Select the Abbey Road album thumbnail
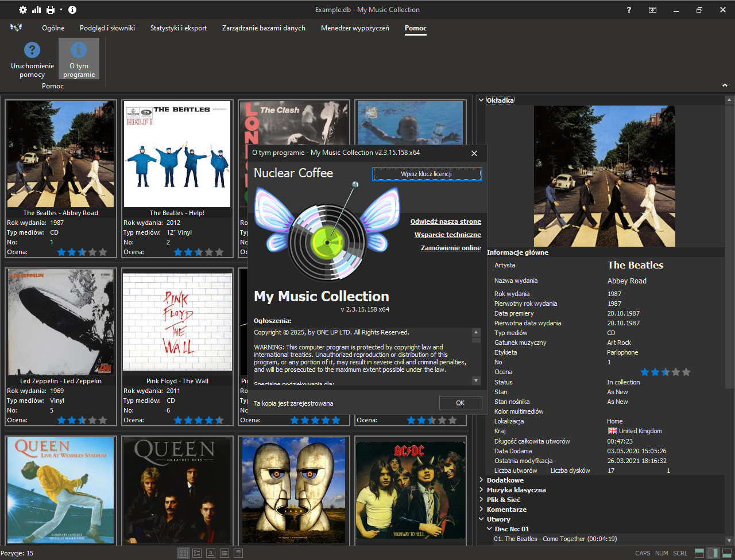This screenshot has width=735, height=560. click(60, 154)
